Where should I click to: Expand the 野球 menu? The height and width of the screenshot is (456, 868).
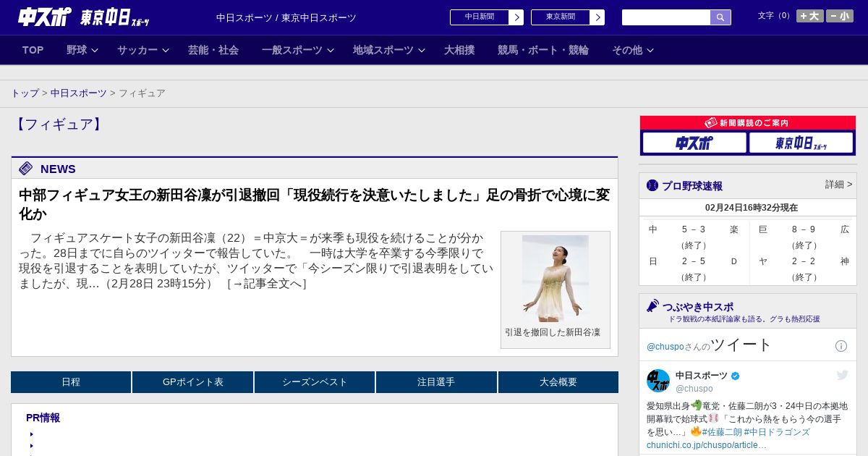[82, 50]
